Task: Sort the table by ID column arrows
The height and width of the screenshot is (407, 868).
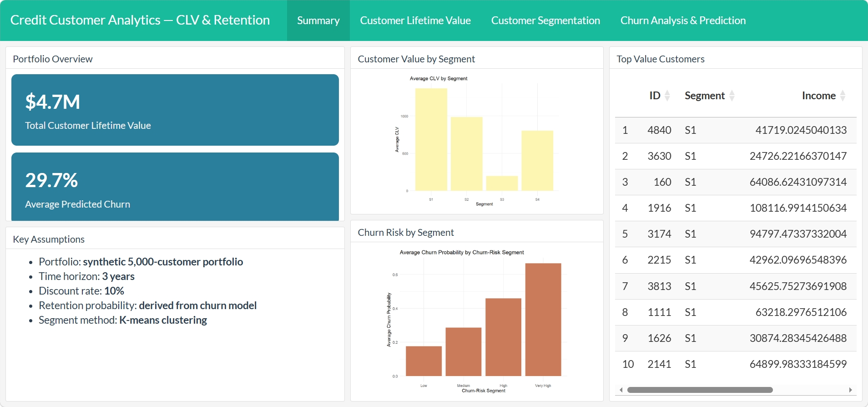Action: coord(667,96)
